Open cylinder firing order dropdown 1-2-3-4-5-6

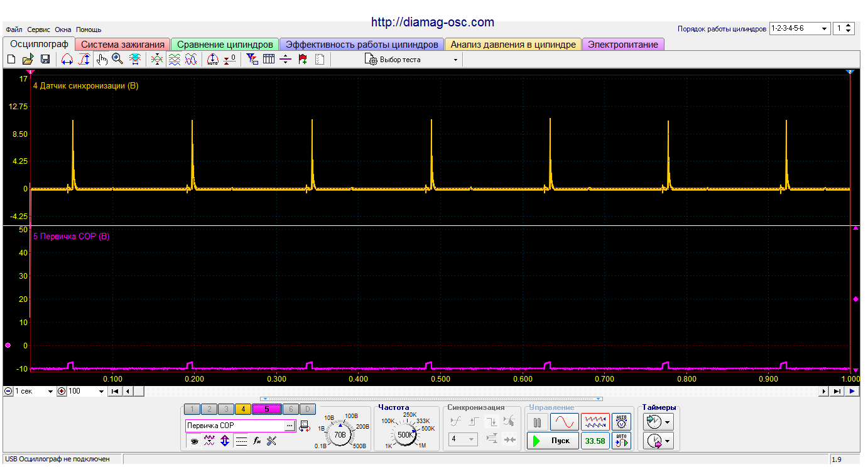[799, 28]
